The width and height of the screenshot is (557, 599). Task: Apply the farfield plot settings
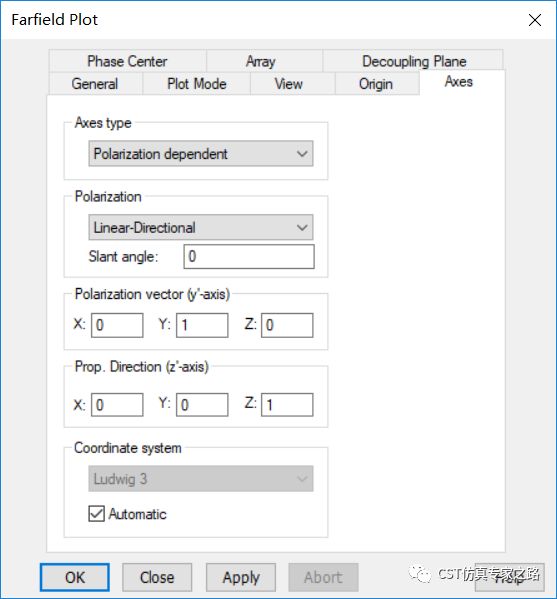(x=241, y=577)
